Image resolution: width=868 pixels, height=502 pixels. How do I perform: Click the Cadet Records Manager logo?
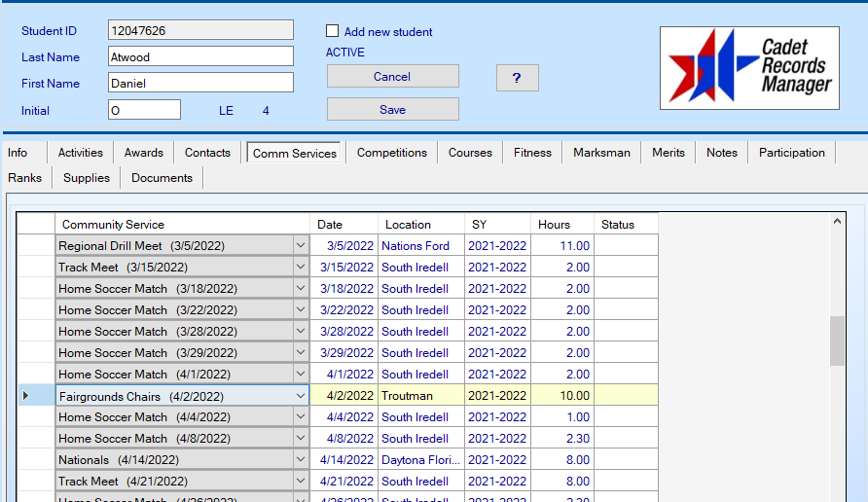click(x=749, y=68)
